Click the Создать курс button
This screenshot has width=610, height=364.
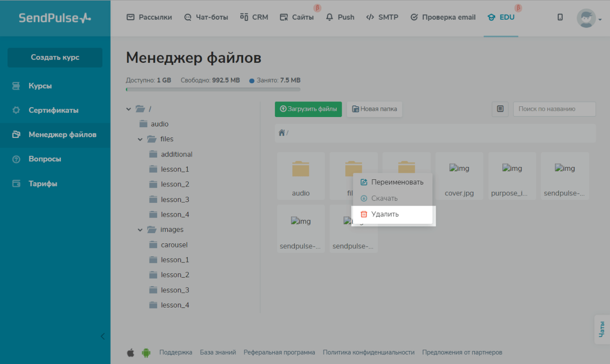coord(55,57)
